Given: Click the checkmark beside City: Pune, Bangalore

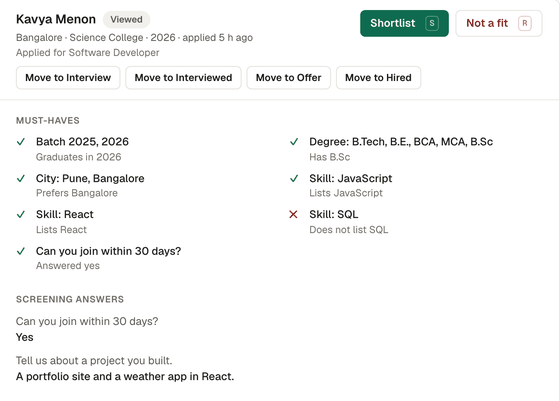Looking at the screenshot, I should pos(21,178).
